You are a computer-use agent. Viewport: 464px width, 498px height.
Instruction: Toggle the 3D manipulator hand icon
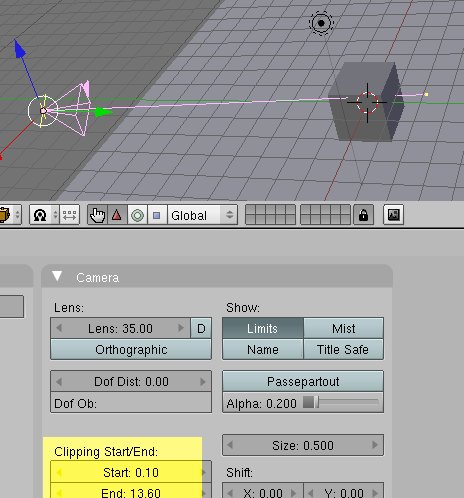click(97, 215)
